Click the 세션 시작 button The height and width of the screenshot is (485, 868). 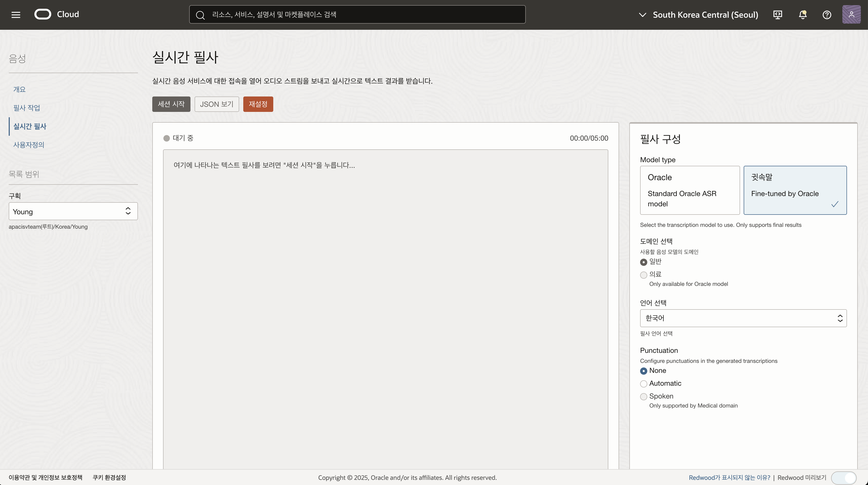171,104
